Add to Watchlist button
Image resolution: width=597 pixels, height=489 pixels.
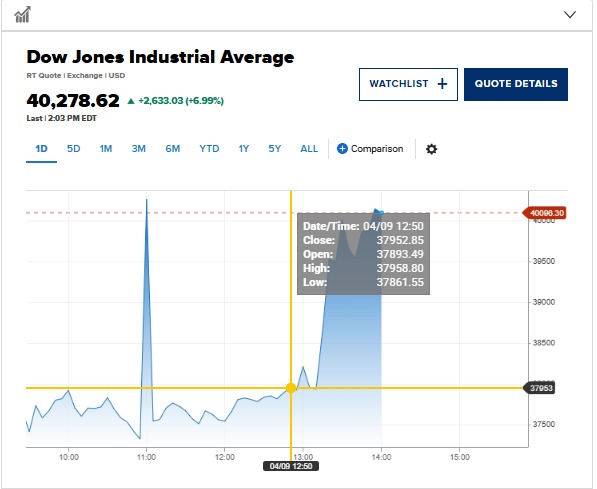(x=408, y=84)
